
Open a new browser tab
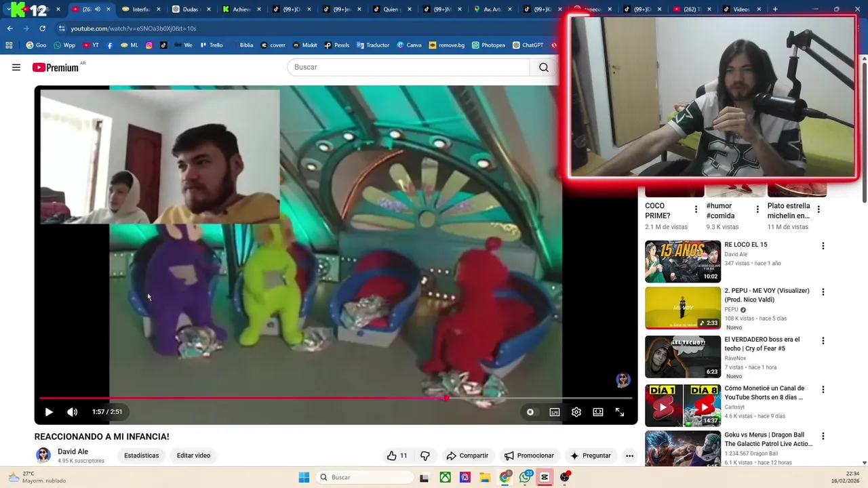click(775, 9)
